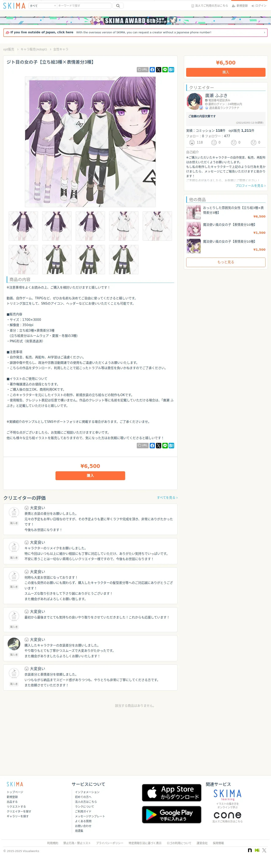
Task: Click the search magnifier icon in header
Action: pos(118,6)
